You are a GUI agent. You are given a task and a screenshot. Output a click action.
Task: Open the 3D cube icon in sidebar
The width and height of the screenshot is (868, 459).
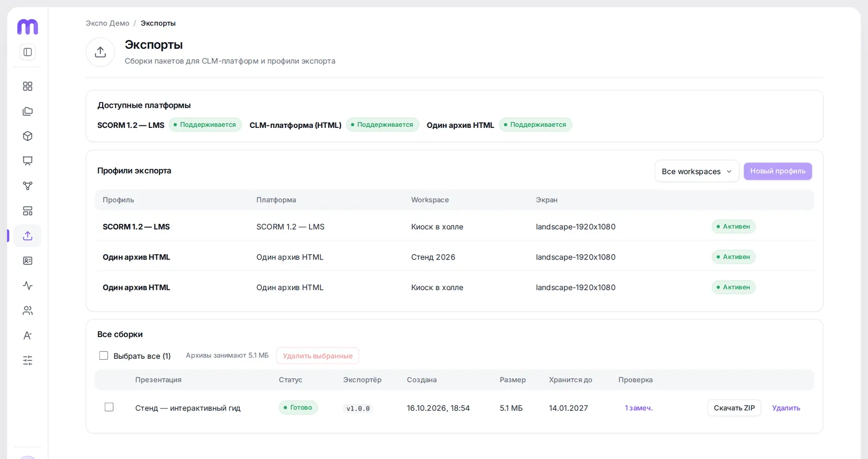pyautogui.click(x=28, y=136)
